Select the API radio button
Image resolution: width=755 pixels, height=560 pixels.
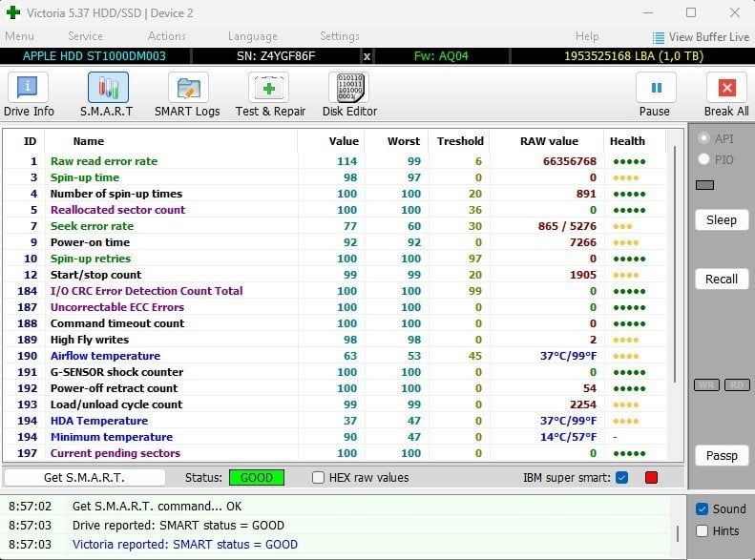(704, 138)
